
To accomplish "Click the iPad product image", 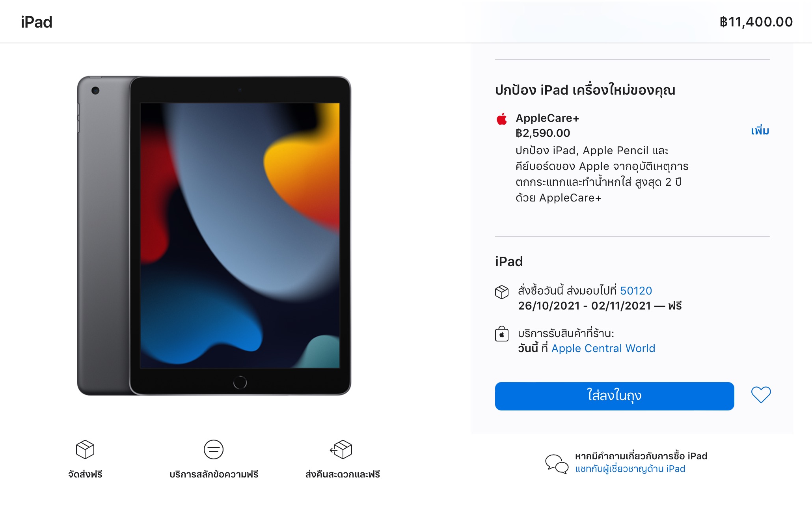I will [x=214, y=236].
